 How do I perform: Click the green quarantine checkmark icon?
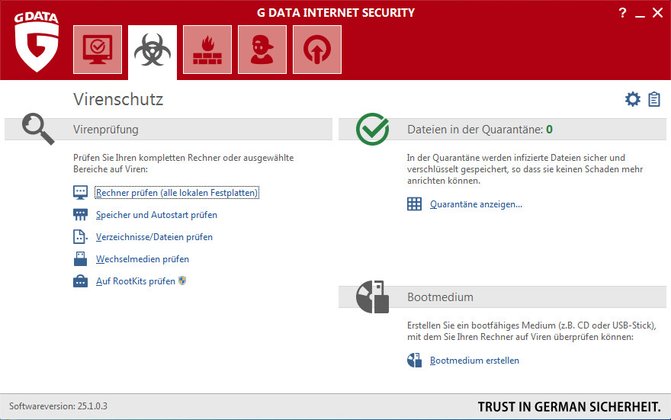(x=372, y=129)
